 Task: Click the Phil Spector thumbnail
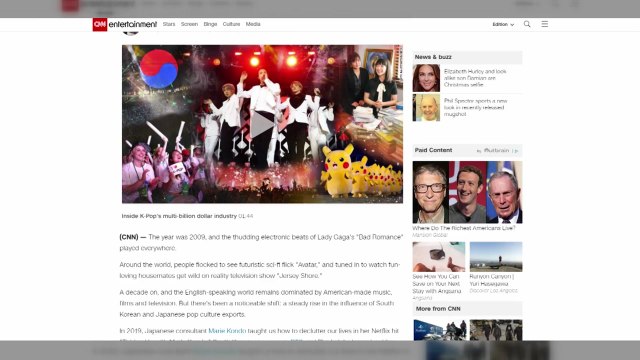click(426, 108)
